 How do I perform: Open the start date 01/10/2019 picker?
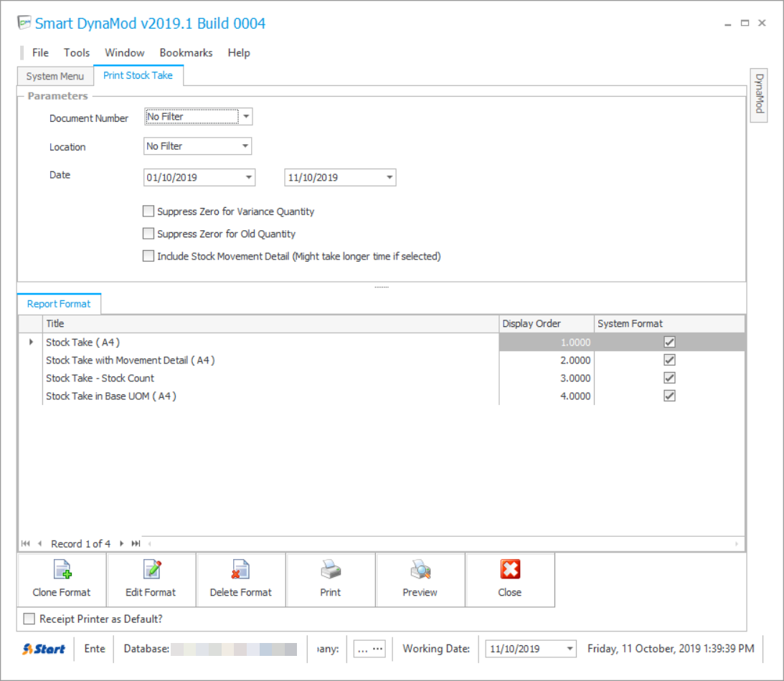248,177
